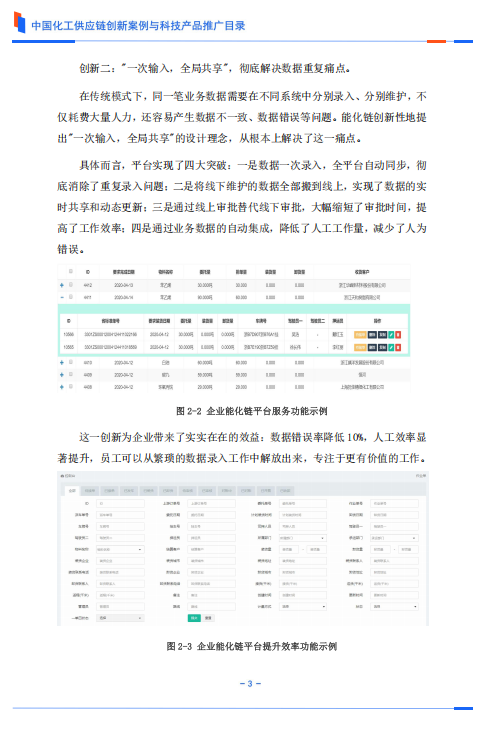Toggle the select-all checkbox in table header
The image size is (498, 733).
point(71,271)
